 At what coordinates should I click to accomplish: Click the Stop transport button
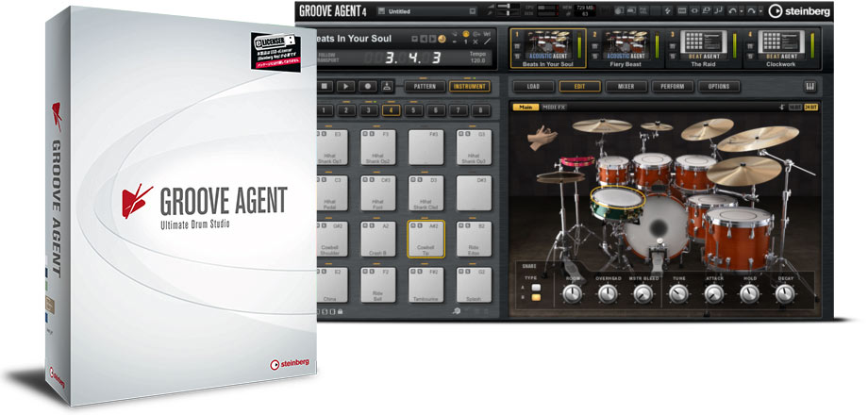(325, 87)
